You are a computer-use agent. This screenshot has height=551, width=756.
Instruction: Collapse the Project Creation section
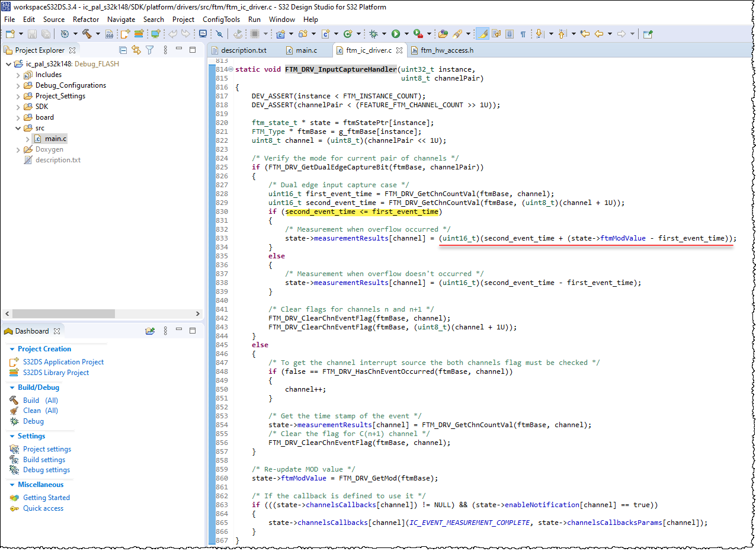click(x=12, y=349)
